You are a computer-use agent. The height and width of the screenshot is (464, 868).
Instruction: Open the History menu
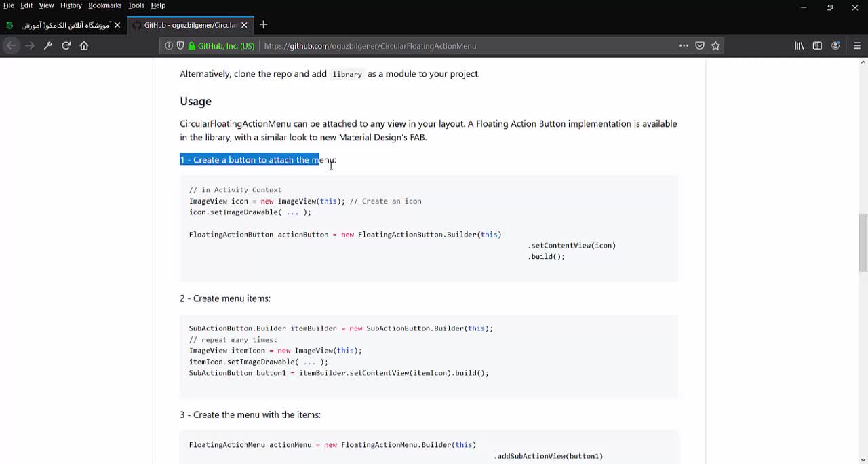point(71,5)
